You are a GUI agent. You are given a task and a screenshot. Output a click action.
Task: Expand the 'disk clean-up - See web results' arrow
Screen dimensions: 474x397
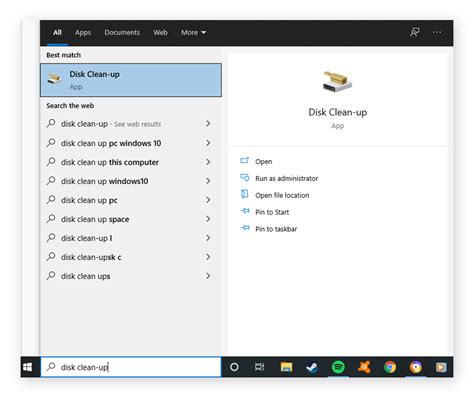[x=208, y=124]
